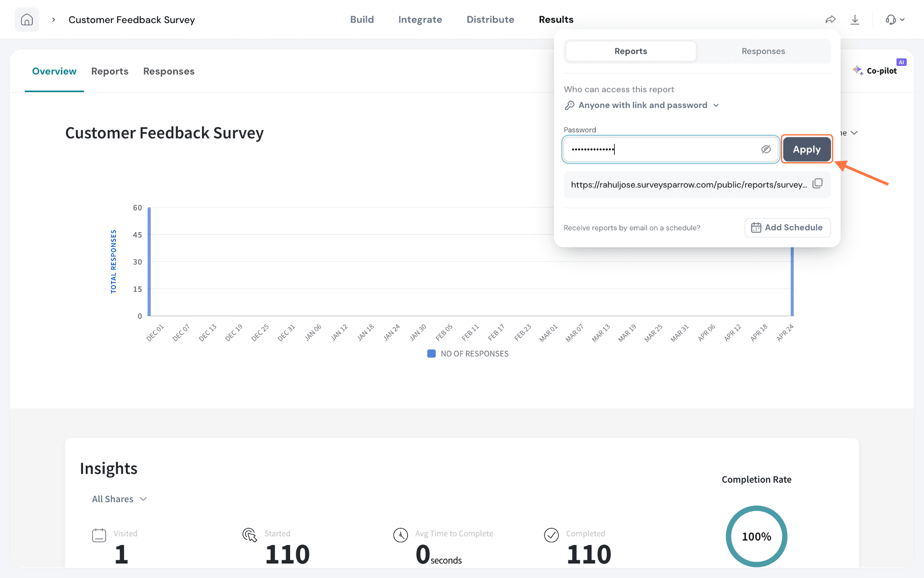Copy the public report link
This screenshot has height=578, width=924.
(x=818, y=184)
